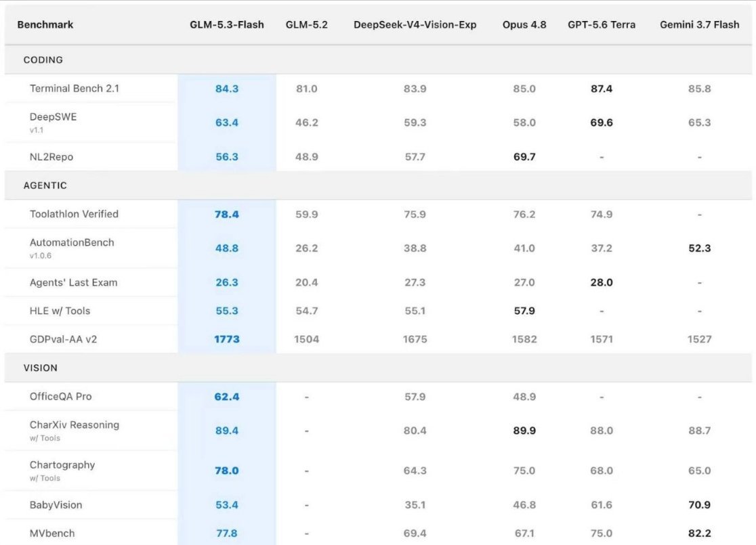Click the 67.1 Opus MVbench score
The height and width of the screenshot is (545, 756).
coord(524,533)
